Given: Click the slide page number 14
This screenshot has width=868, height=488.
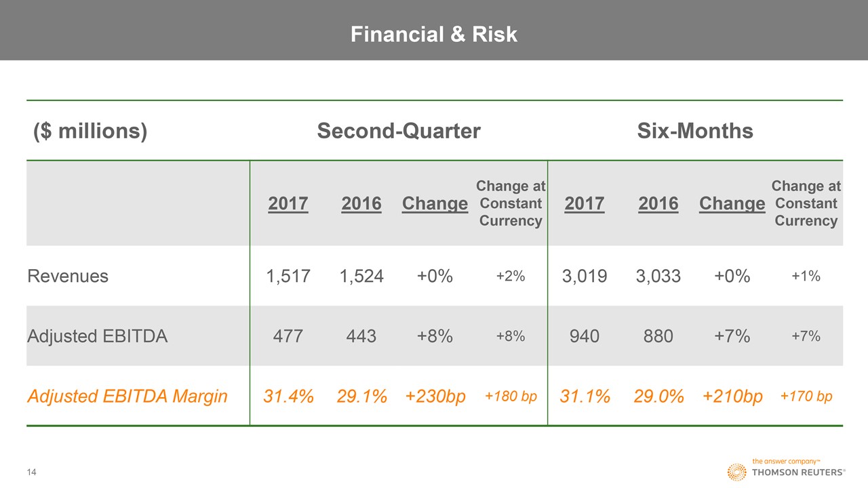Looking at the screenshot, I should click(x=31, y=472).
